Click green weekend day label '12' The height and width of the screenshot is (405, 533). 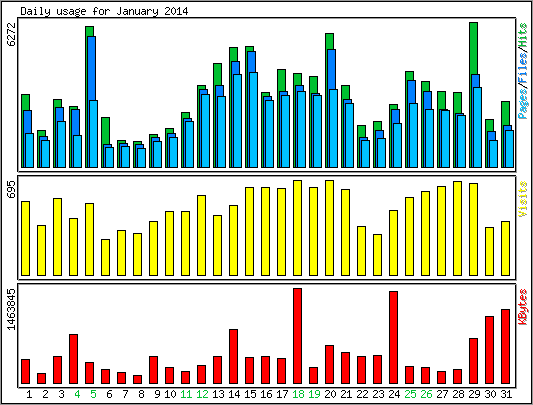(x=202, y=394)
